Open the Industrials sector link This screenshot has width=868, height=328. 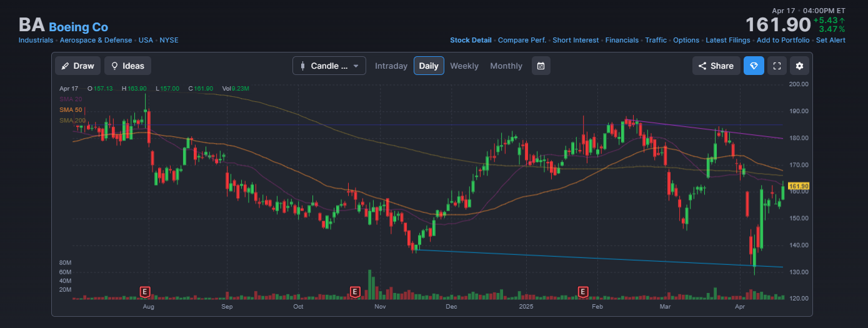click(36, 40)
